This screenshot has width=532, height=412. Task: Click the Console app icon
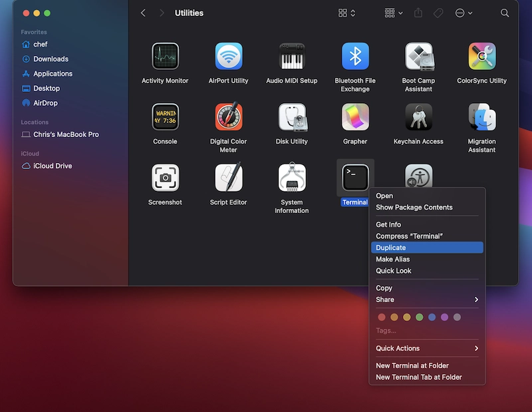(165, 117)
